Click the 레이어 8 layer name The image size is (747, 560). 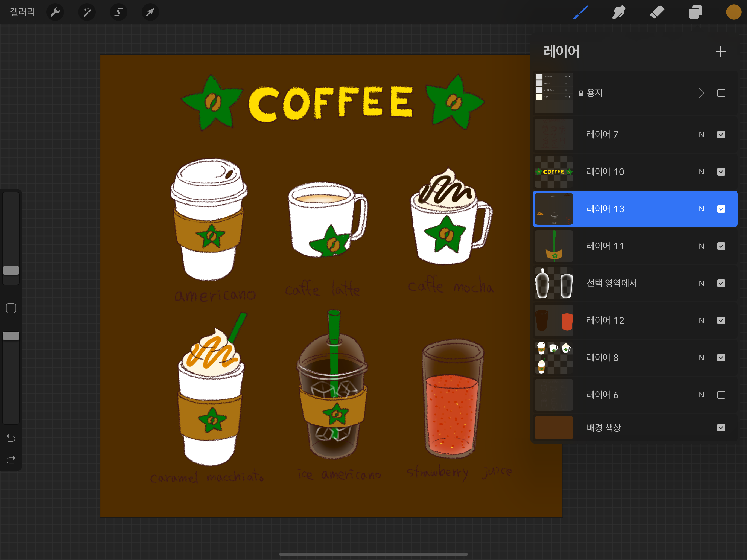pos(602,357)
